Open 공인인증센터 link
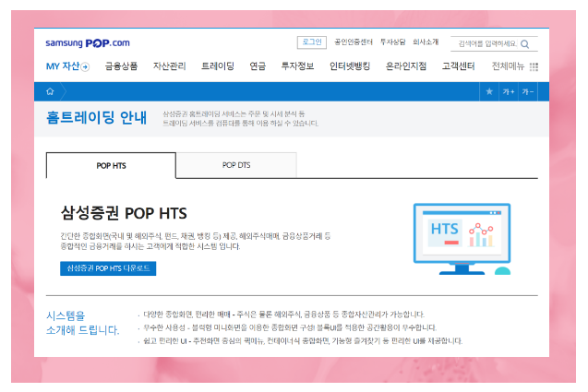The width and height of the screenshot is (588, 392). click(x=354, y=42)
